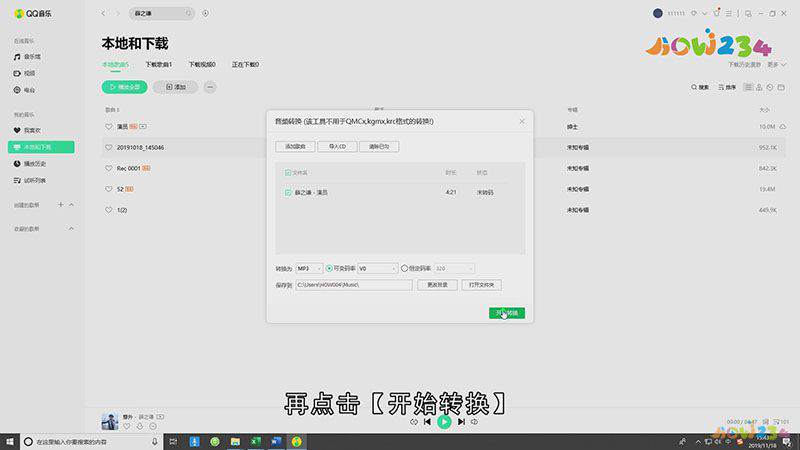The height and width of the screenshot is (450, 800).
Task: Click 添加歌曲 in the convert dialog
Action: [295, 146]
